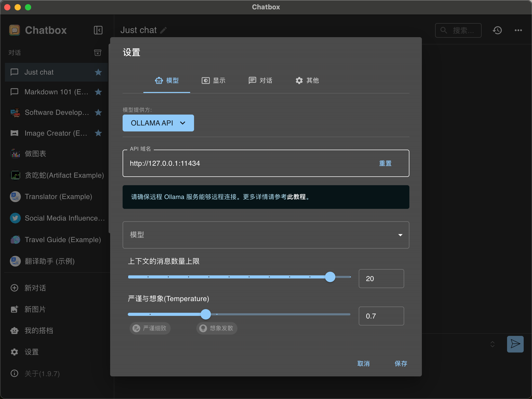
Task: Open the OLLAMA API provider dropdown
Action: coord(158,123)
